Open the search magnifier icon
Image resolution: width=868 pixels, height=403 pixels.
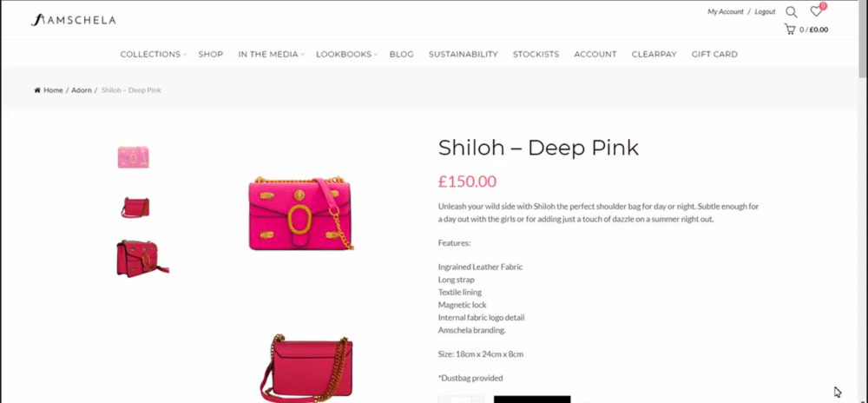click(792, 12)
